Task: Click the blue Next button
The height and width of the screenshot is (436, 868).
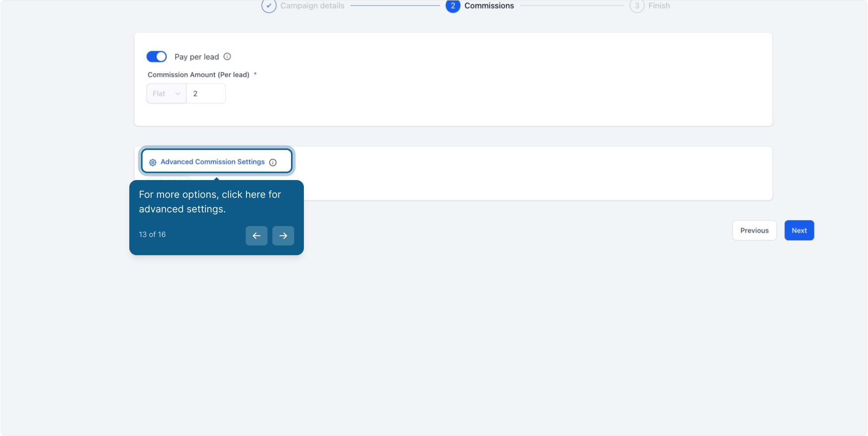Action: pos(799,231)
